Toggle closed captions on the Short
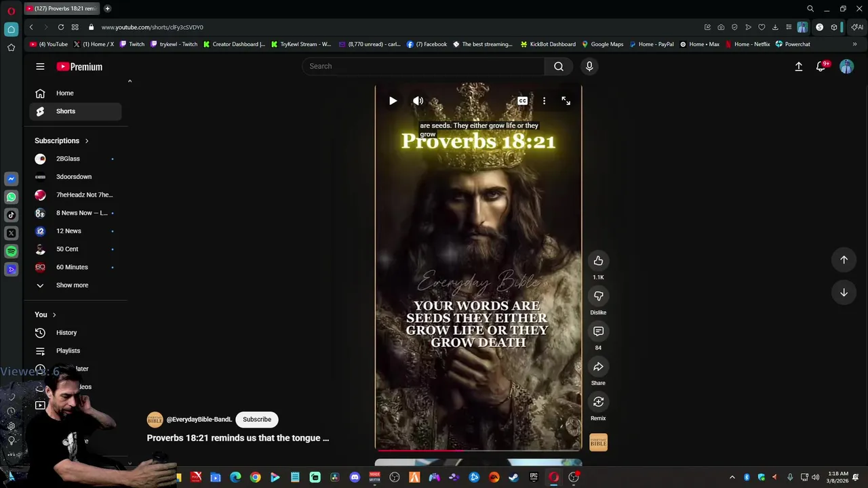Image resolution: width=868 pixels, height=488 pixels. (x=522, y=101)
